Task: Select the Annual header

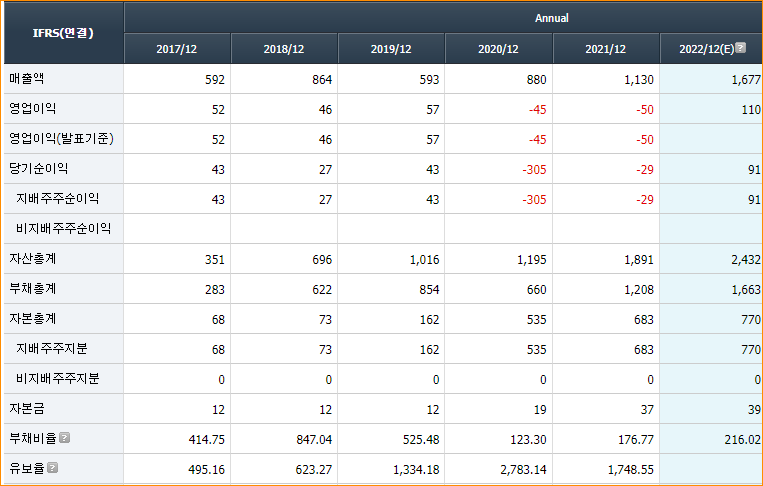Action: [551, 18]
